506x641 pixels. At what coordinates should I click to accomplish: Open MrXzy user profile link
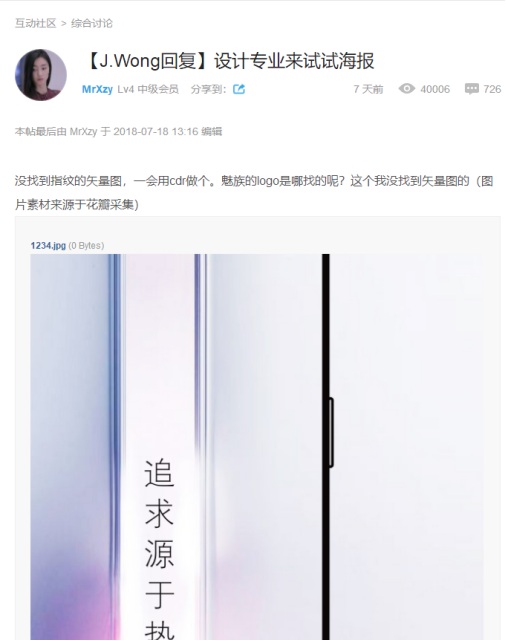pyautogui.click(x=97, y=89)
